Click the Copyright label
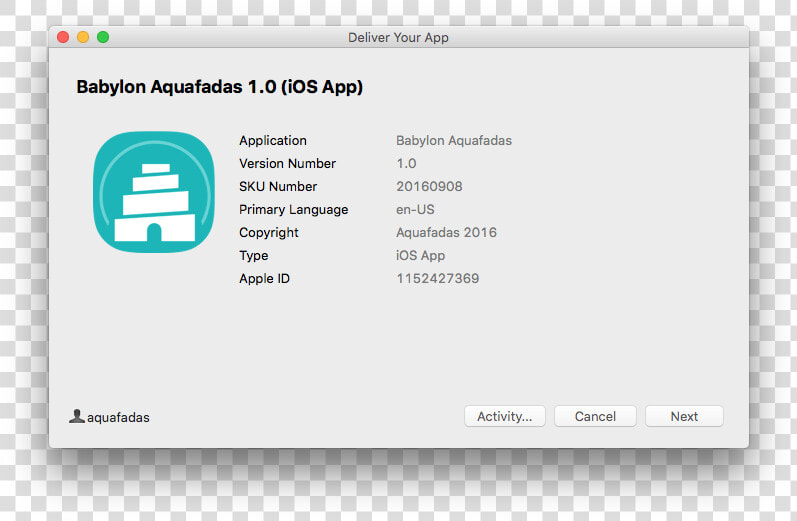The image size is (797, 521). coord(269,233)
